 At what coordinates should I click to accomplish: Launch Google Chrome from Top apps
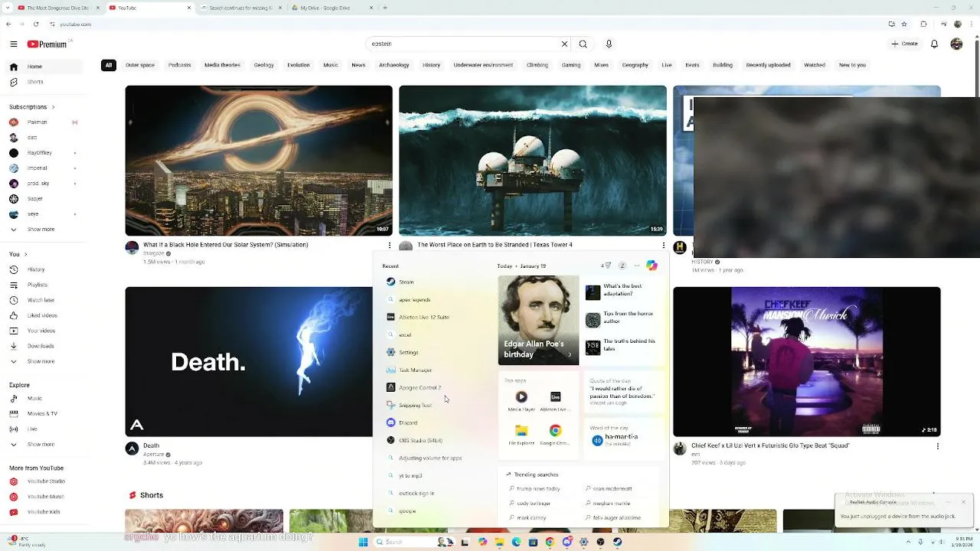[555, 435]
